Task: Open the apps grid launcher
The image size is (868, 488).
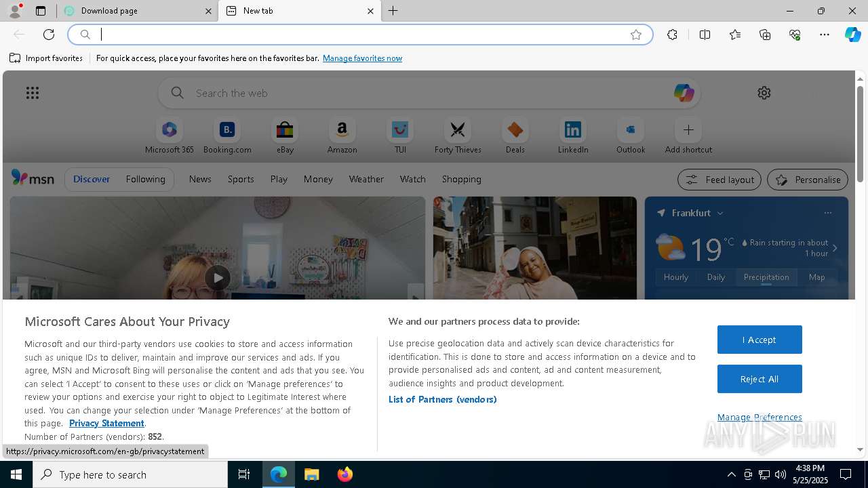Action: click(x=33, y=93)
